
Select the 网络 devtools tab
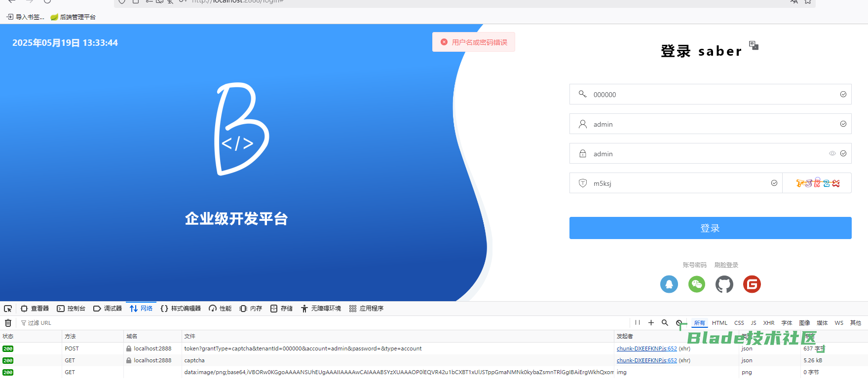(x=141, y=309)
